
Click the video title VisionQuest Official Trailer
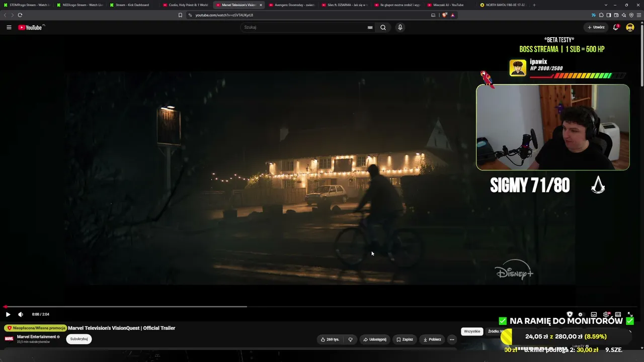point(122,328)
